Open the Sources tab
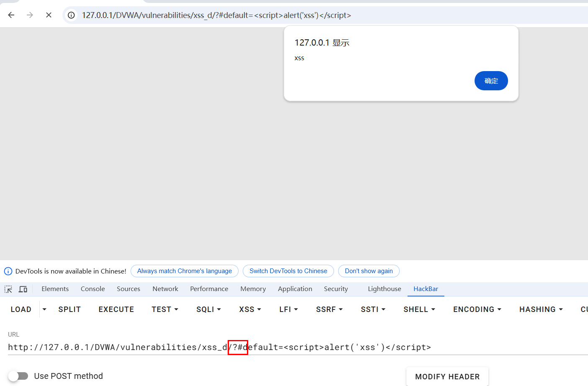 [128, 289]
